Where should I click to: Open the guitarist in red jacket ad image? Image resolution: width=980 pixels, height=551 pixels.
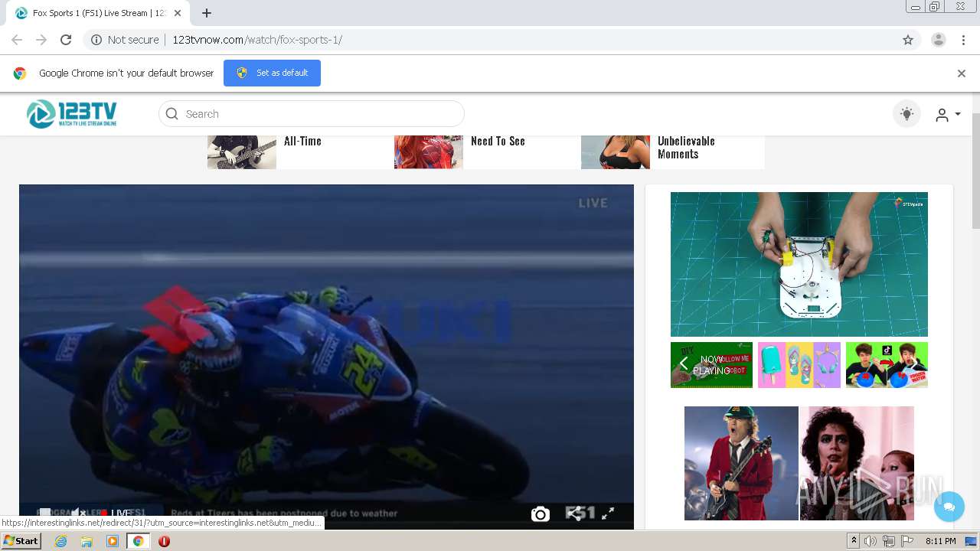pyautogui.click(x=741, y=463)
